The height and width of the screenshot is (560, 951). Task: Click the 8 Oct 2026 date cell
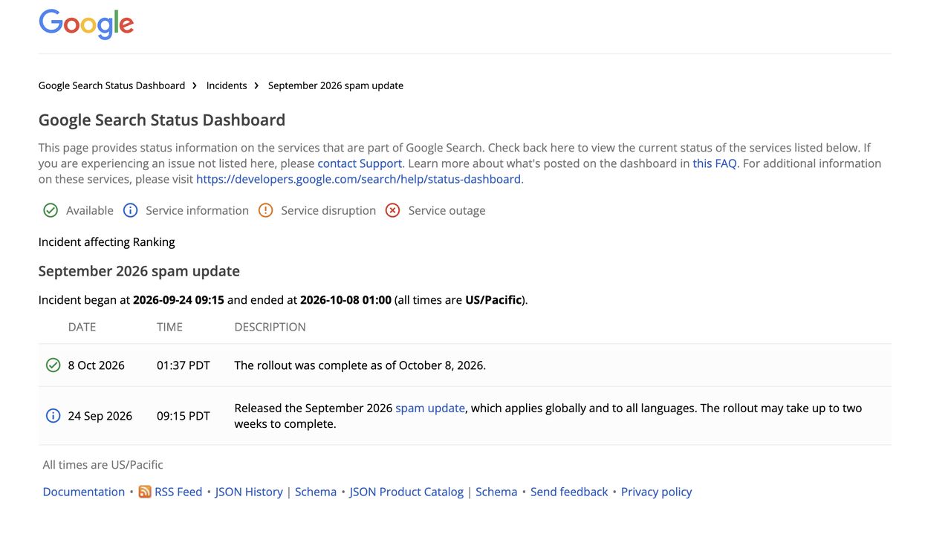(97, 365)
